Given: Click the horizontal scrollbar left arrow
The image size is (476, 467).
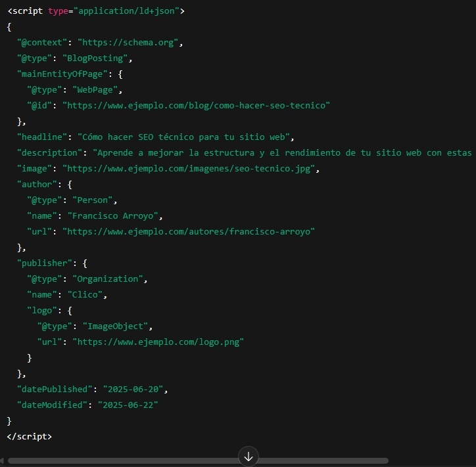Looking at the screenshot, I should click(2, 461).
